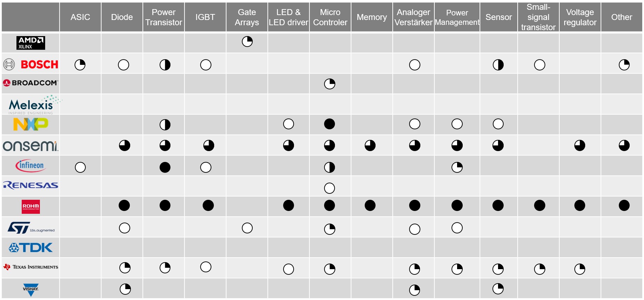Click the Power Management column header
Screen dimensions: 644x300
pos(457,17)
